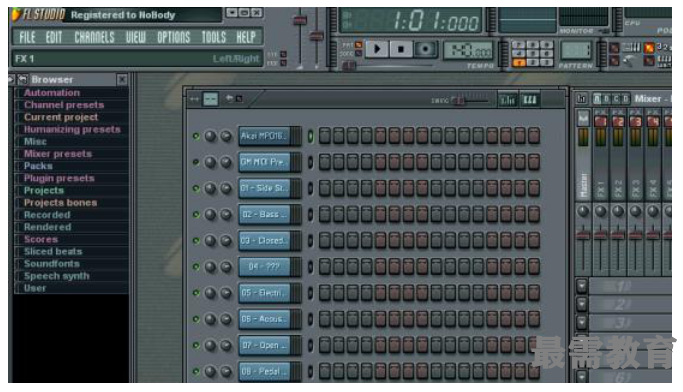
Task: Click the graph editor icon in step sequencer
Action: pyautogui.click(x=507, y=100)
